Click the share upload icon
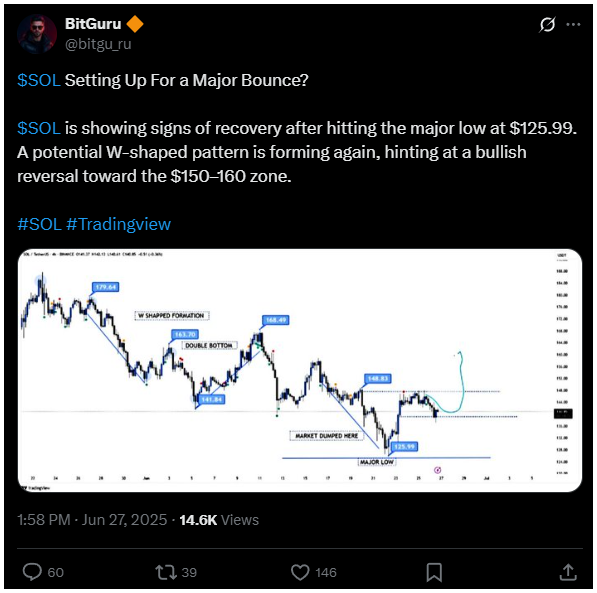 point(568,572)
